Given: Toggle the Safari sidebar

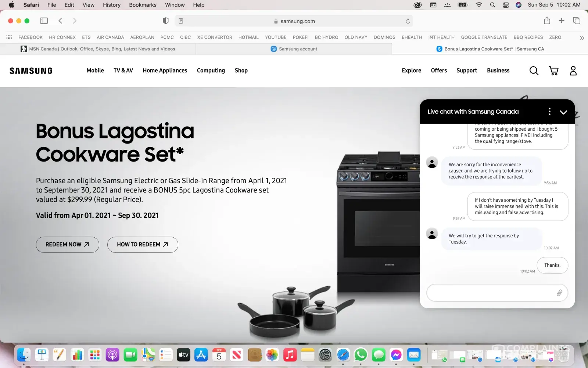Looking at the screenshot, I should click(x=44, y=21).
